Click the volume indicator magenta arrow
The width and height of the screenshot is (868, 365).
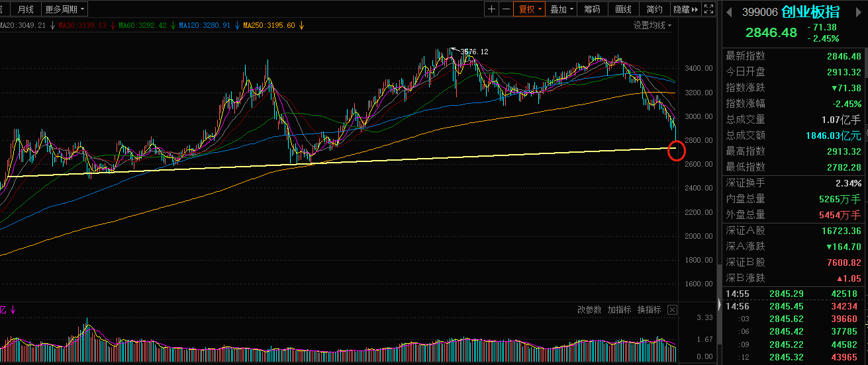click(x=13, y=309)
